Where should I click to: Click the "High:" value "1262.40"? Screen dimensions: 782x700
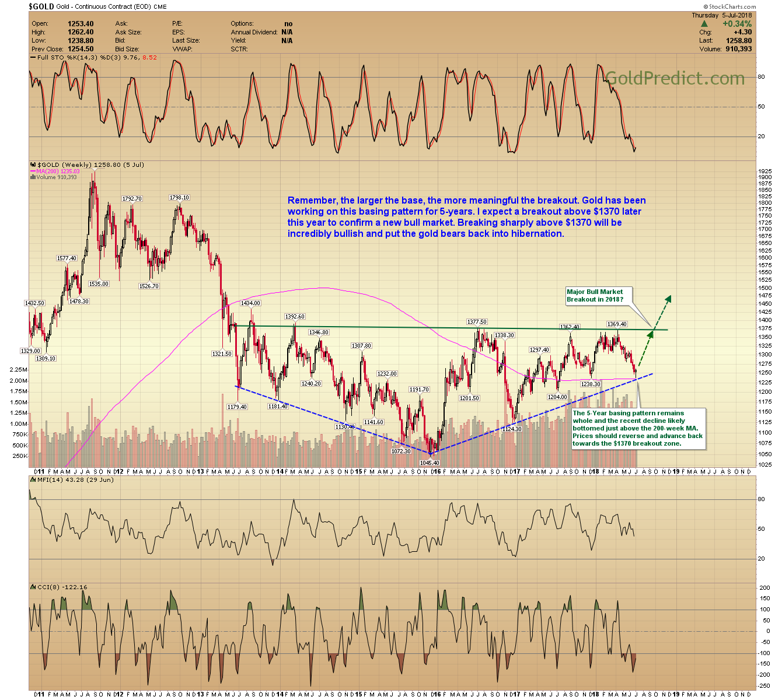tap(81, 32)
